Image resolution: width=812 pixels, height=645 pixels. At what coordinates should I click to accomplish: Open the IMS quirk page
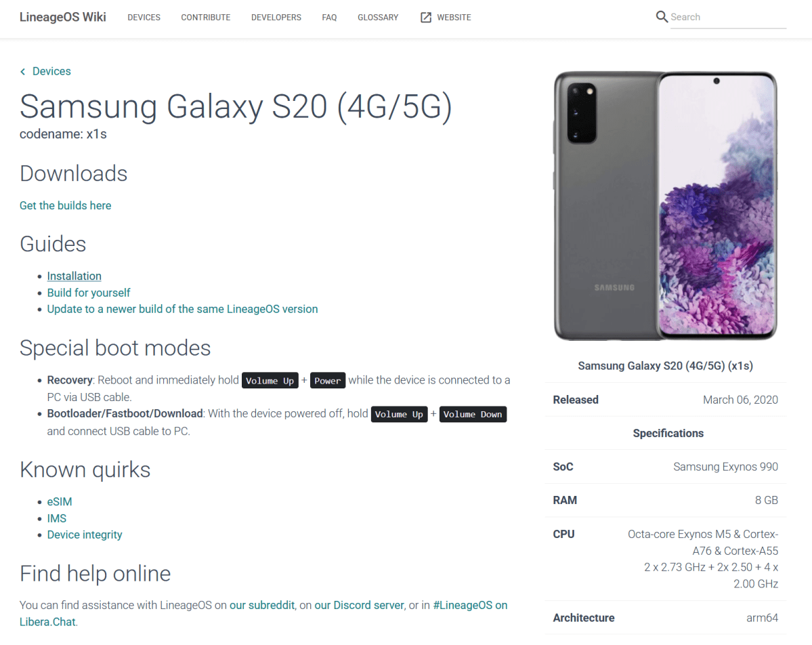point(56,518)
